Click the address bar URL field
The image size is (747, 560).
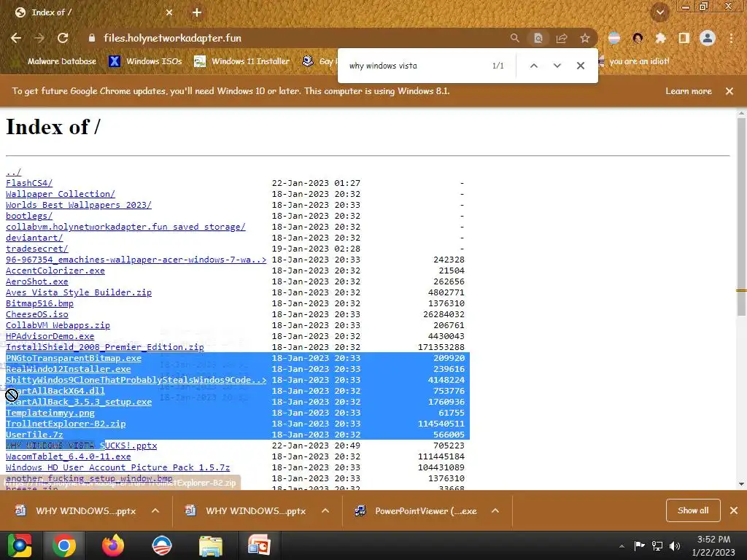pyautogui.click(x=300, y=38)
